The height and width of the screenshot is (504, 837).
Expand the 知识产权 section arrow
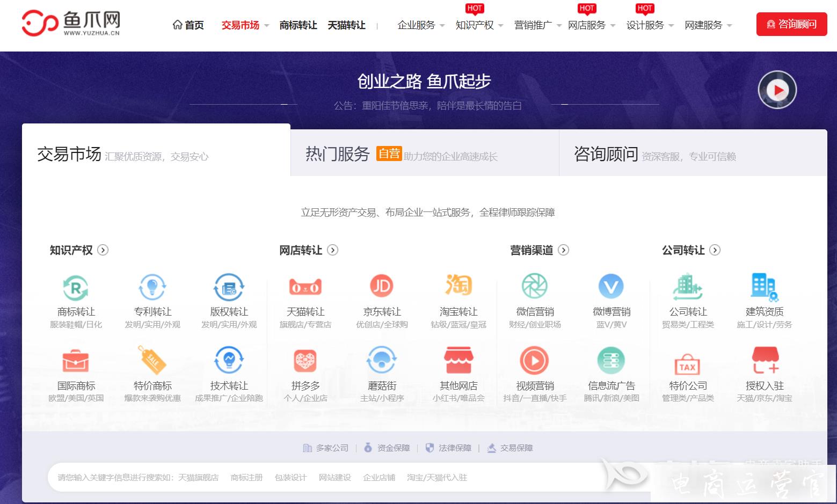(103, 250)
